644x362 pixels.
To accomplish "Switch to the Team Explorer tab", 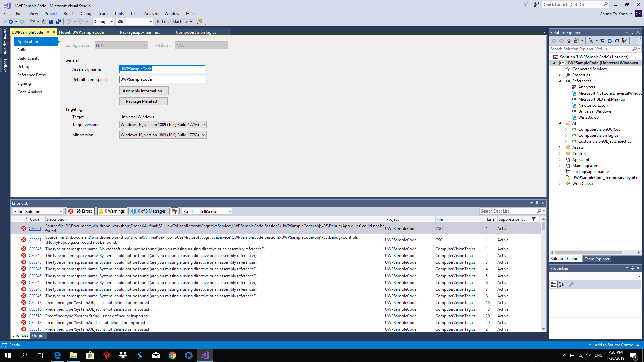I will 597,259.
